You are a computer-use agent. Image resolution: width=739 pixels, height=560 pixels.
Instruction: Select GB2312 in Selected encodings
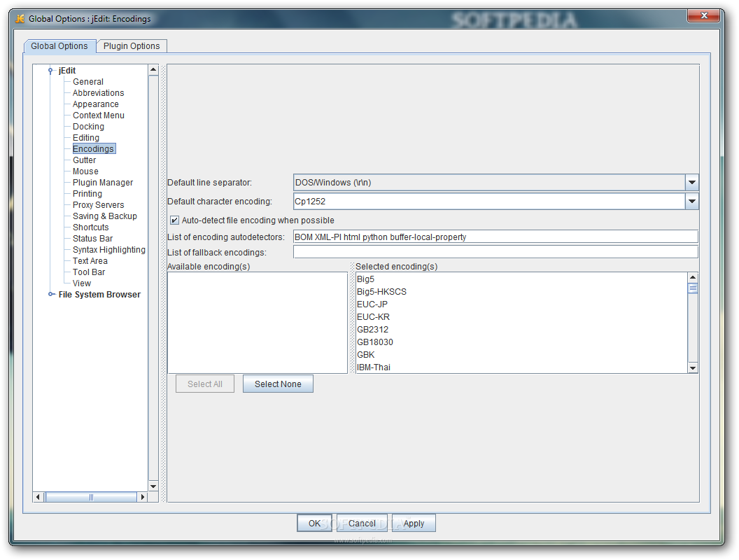pyautogui.click(x=521, y=330)
